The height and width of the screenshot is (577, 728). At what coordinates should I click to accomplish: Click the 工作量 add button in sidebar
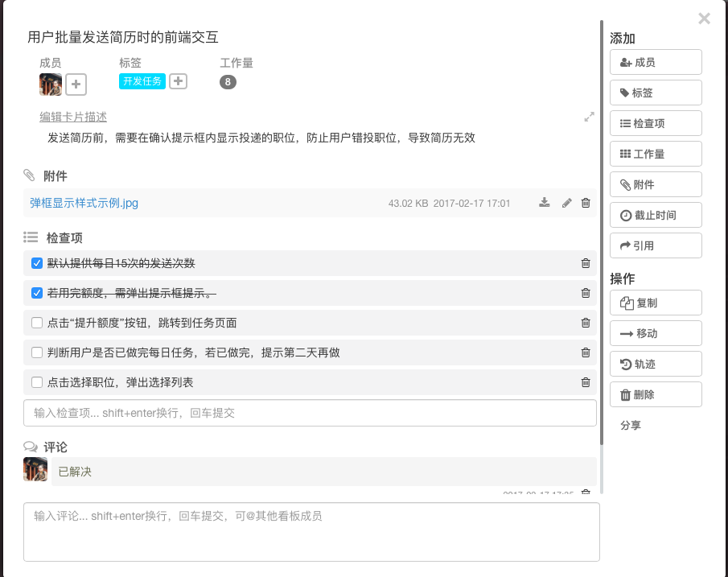[656, 154]
